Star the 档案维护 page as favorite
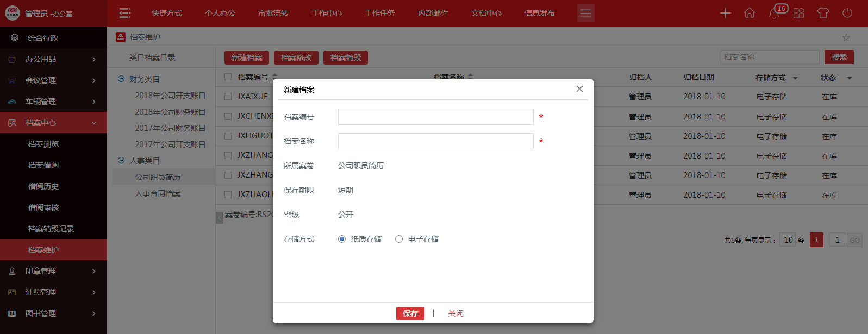This screenshot has height=334, width=868. coord(846,37)
